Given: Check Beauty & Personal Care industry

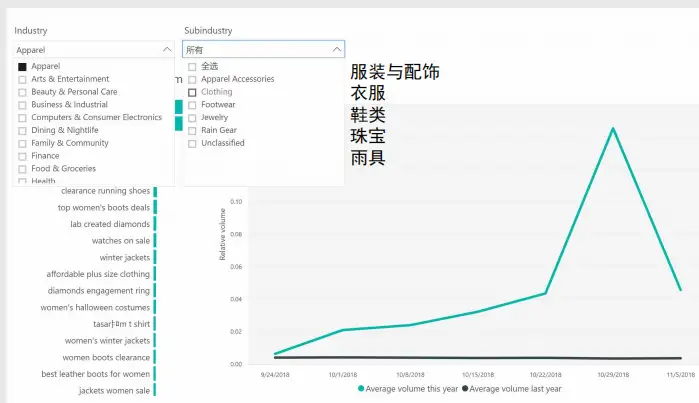Looking at the screenshot, I should 22,92.
